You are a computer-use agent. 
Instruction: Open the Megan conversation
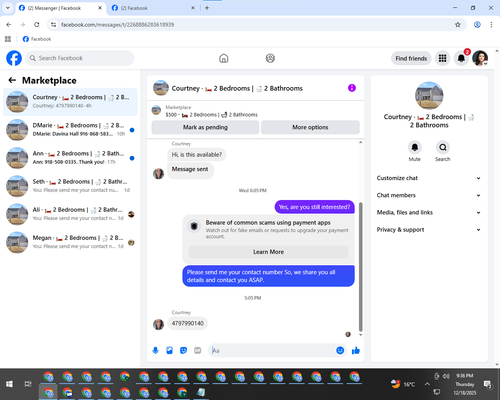[70, 242]
